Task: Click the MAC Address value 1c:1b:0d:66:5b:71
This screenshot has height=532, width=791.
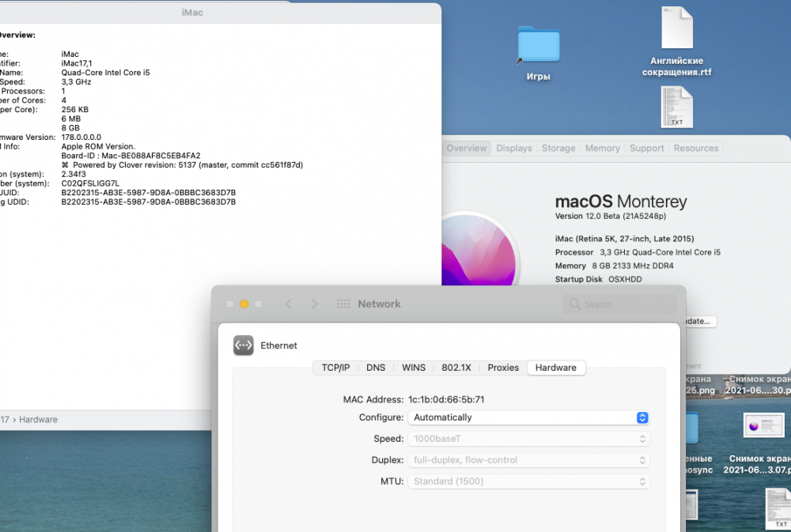Action: tap(446, 399)
